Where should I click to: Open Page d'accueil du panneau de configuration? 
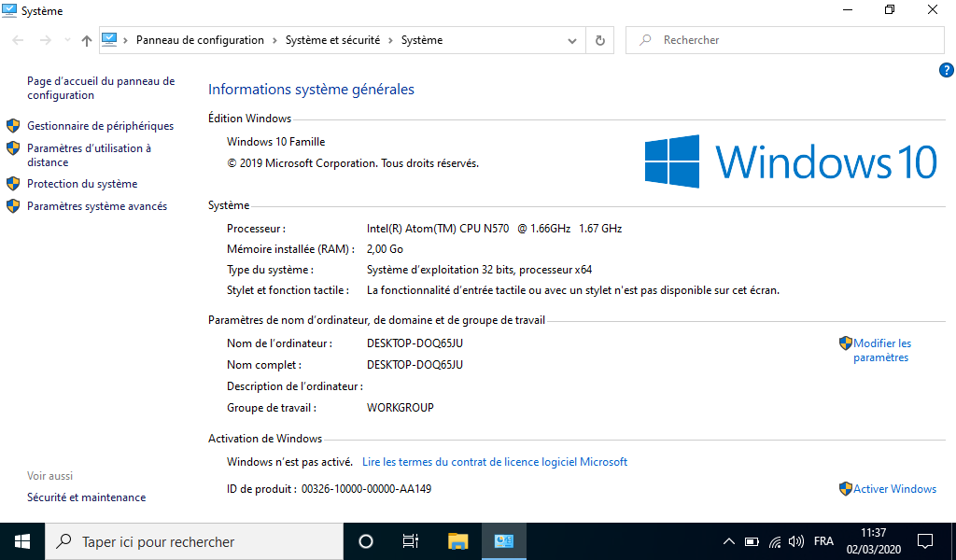point(101,89)
